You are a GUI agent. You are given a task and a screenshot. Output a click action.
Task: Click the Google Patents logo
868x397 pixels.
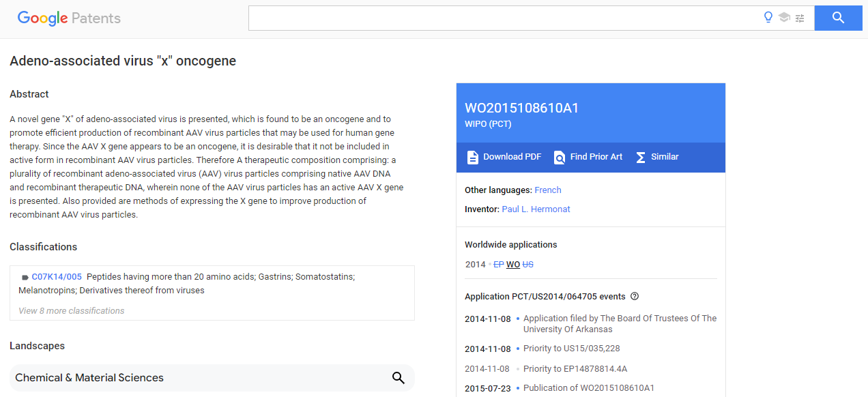[x=69, y=18]
